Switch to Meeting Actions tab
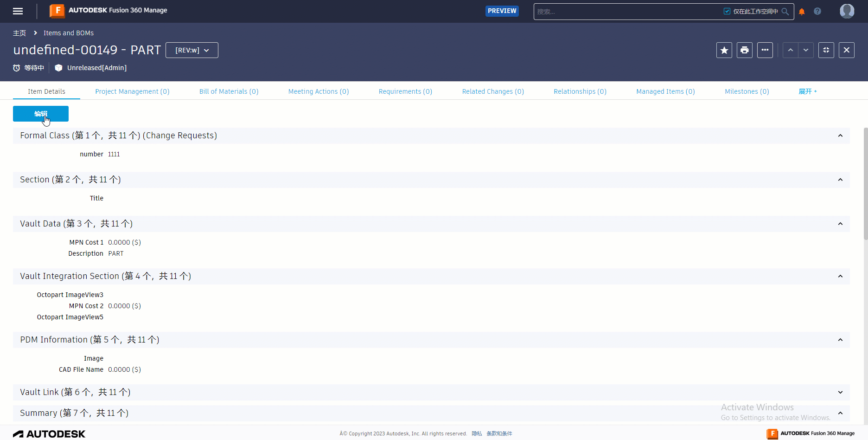This screenshot has width=868, height=440. click(x=319, y=91)
